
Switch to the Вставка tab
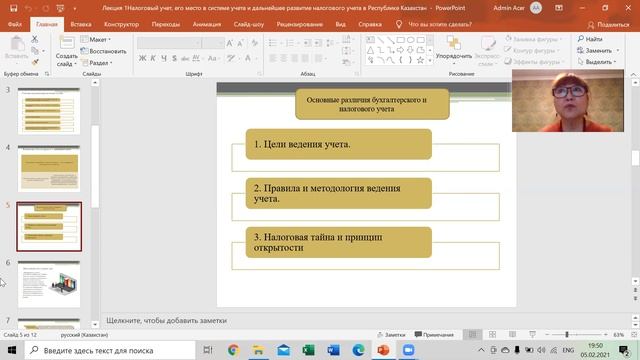[81, 24]
